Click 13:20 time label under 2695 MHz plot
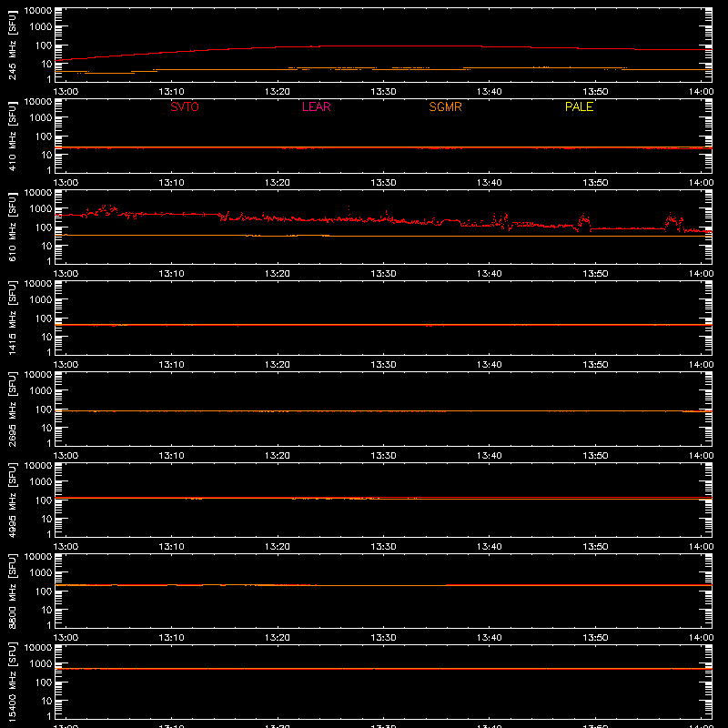The width and height of the screenshot is (728, 728). (x=278, y=456)
